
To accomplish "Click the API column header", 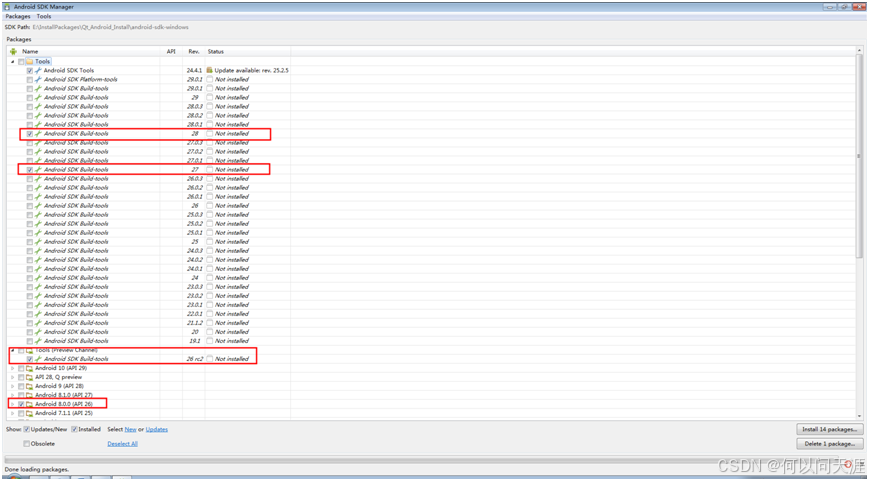I will pyautogui.click(x=171, y=52).
